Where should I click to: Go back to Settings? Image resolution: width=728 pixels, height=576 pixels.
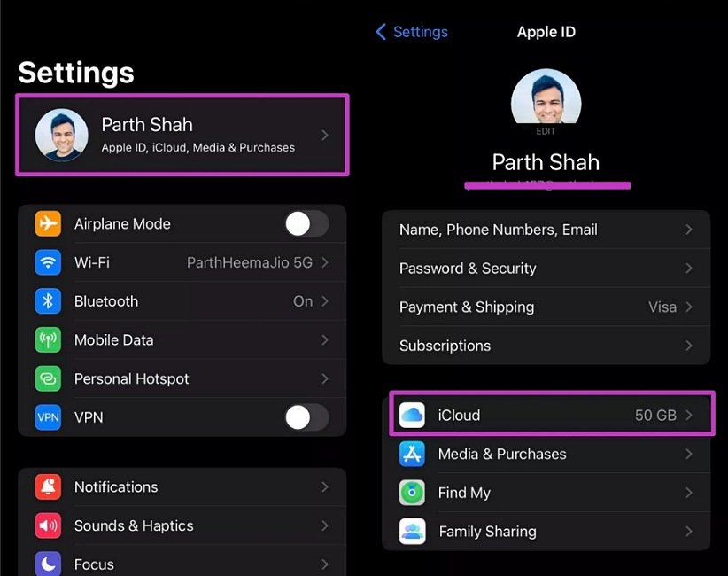pyautogui.click(x=412, y=32)
